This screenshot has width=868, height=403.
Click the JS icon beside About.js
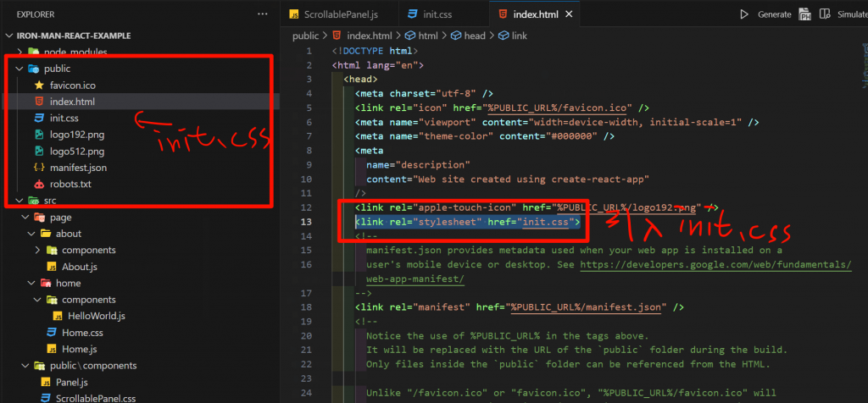coord(52,267)
